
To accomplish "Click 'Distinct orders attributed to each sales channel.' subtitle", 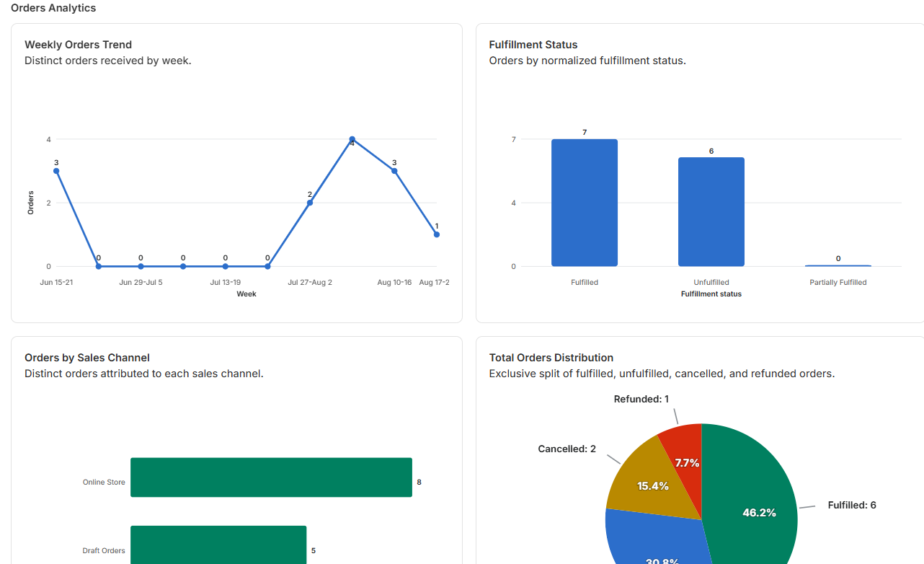I will tap(144, 374).
